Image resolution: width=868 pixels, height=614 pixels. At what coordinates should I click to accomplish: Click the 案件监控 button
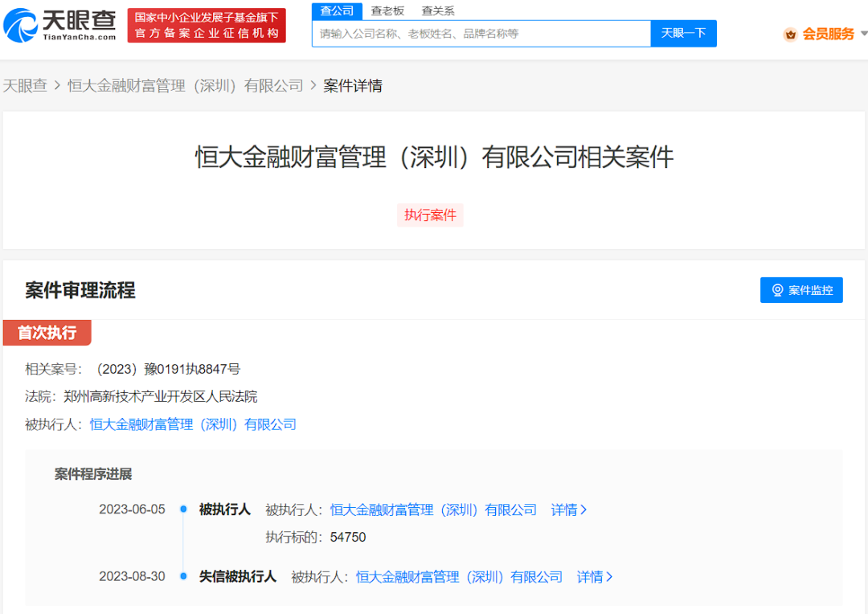pyautogui.click(x=801, y=290)
